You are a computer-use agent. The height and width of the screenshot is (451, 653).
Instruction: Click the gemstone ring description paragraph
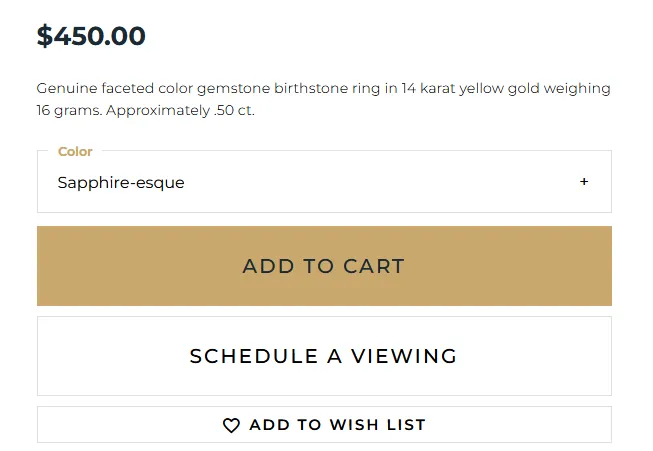point(323,99)
